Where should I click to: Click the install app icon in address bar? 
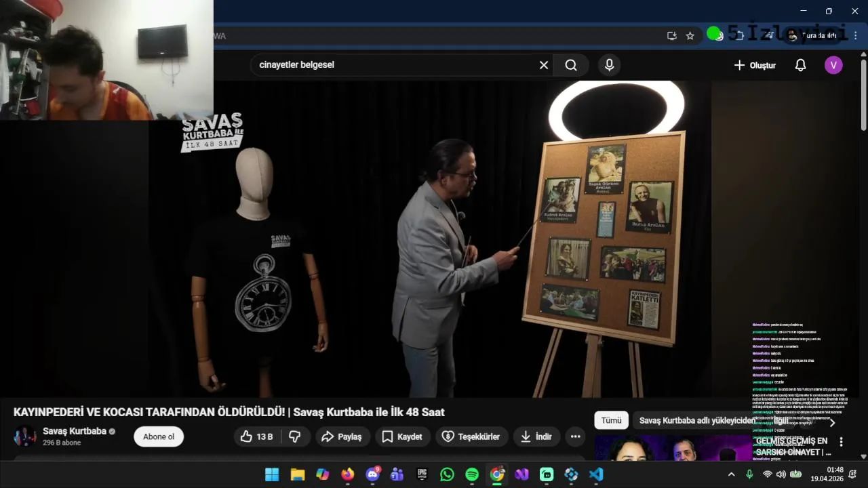point(672,36)
